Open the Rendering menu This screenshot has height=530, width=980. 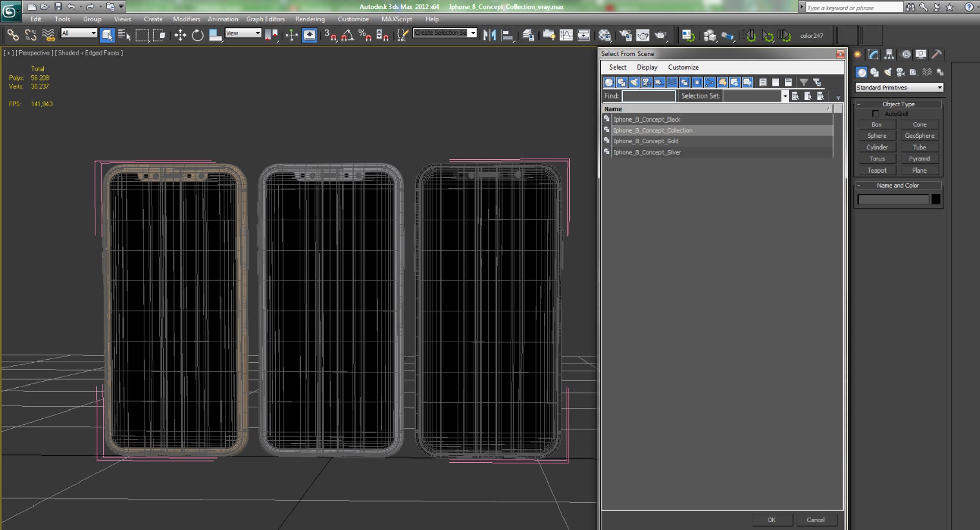point(310,19)
